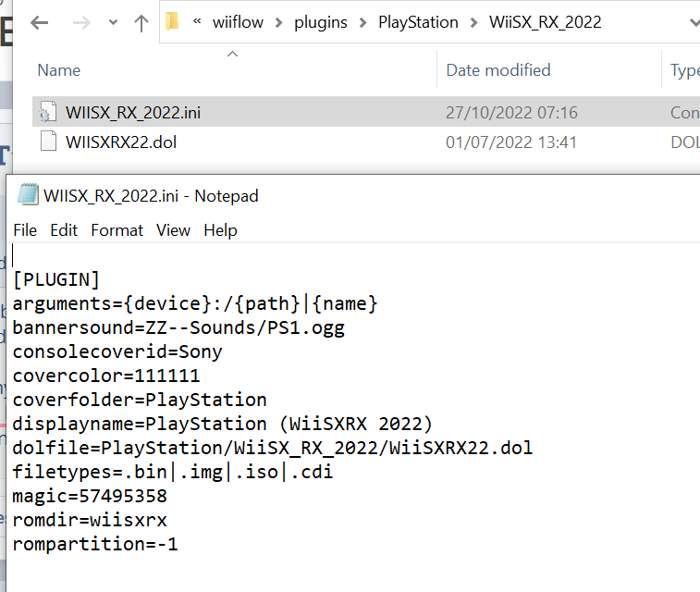Click the dolfile= path line

(x=272, y=449)
